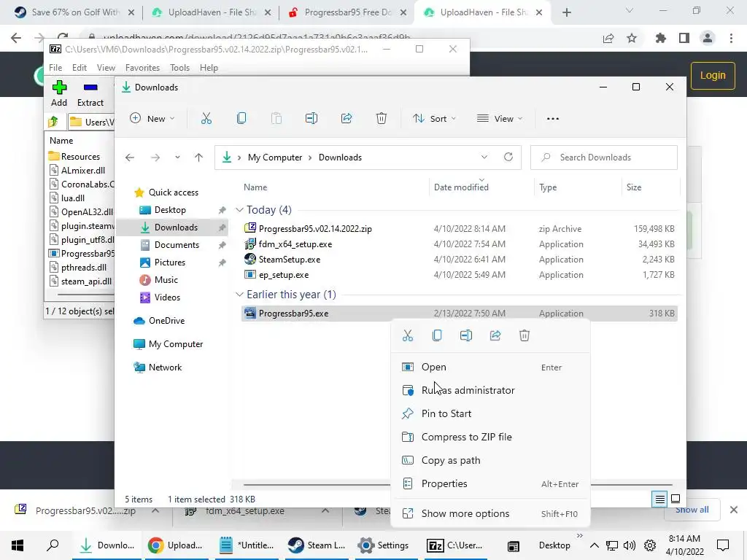Switch to details view layout icon

659,499
